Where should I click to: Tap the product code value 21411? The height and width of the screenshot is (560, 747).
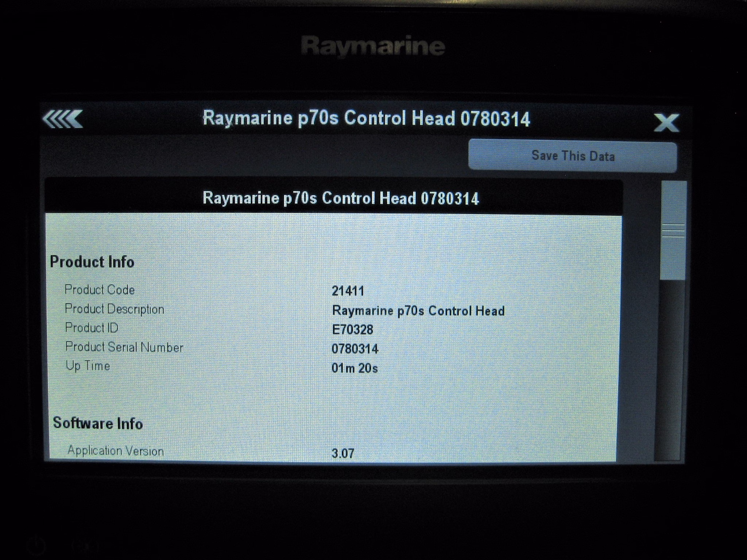point(348,291)
